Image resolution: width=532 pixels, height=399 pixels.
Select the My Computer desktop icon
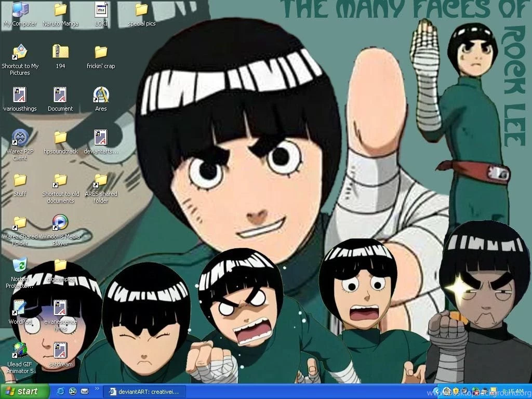click(x=20, y=14)
